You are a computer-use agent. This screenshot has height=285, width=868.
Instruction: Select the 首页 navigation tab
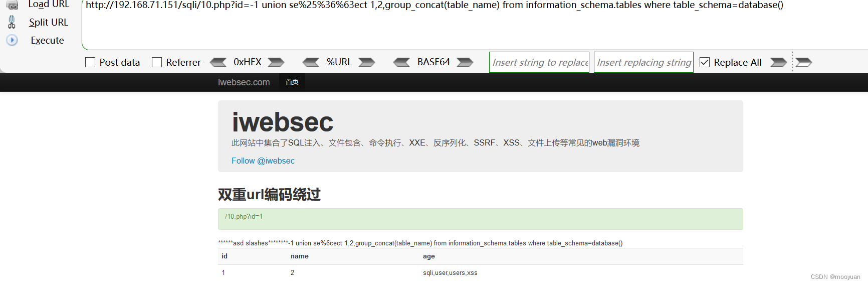292,82
